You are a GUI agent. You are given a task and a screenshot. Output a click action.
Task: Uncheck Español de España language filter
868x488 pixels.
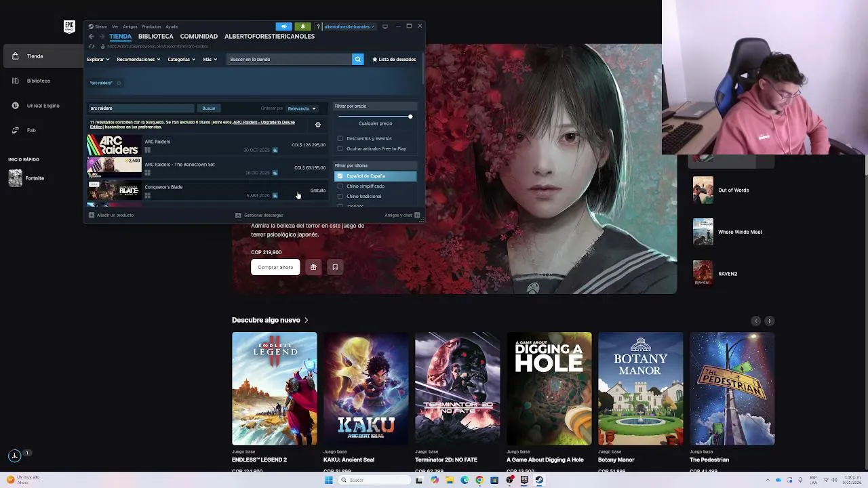[340, 176]
